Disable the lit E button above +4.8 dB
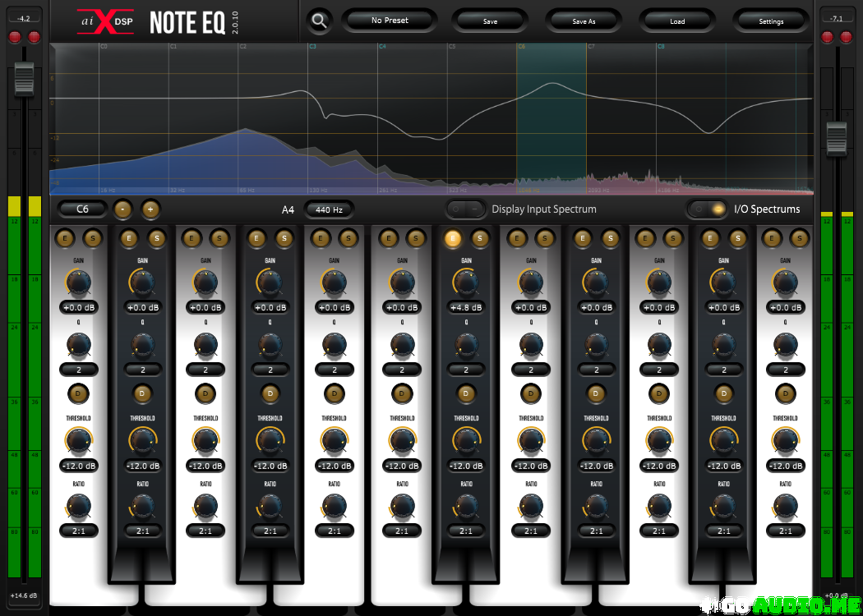Image resolution: width=863 pixels, height=616 pixels. point(453,238)
